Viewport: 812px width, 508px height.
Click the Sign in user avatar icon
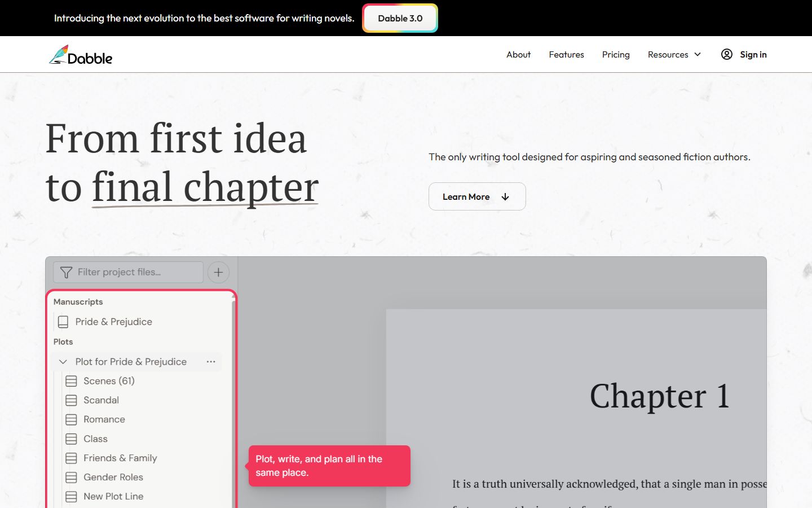[727, 54]
